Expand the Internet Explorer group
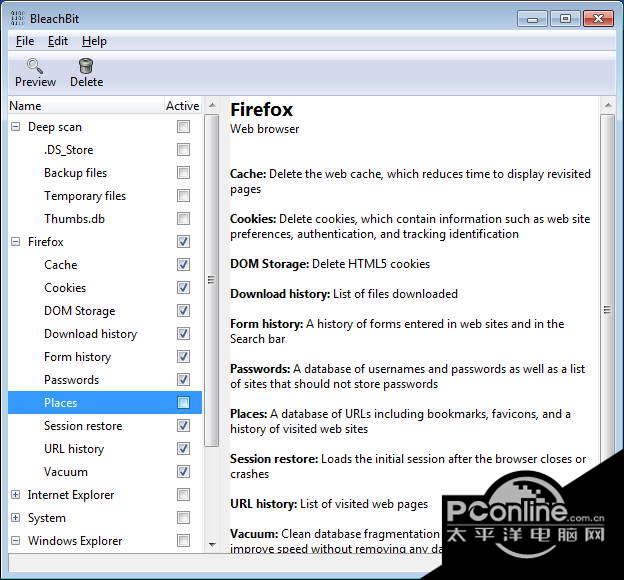 tap(16, 495)
